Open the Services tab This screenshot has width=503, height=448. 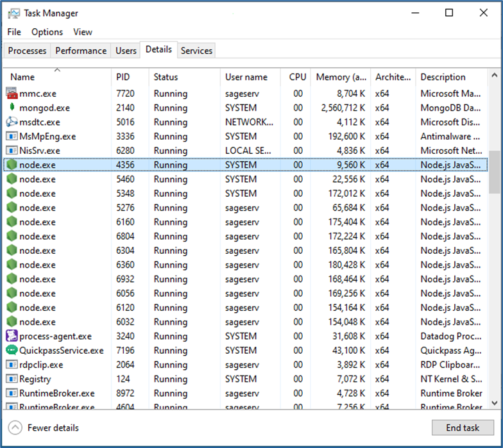196,51
